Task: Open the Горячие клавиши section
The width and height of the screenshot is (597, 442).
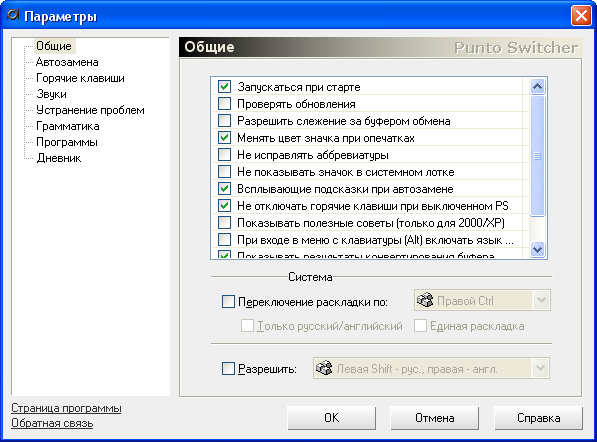Action: (x=80, y=78)
